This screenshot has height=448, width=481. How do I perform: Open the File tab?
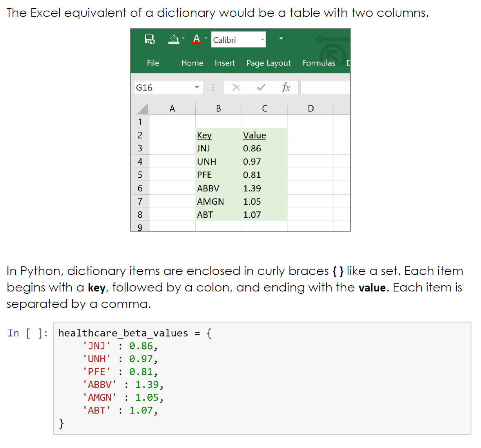(153, 63)
